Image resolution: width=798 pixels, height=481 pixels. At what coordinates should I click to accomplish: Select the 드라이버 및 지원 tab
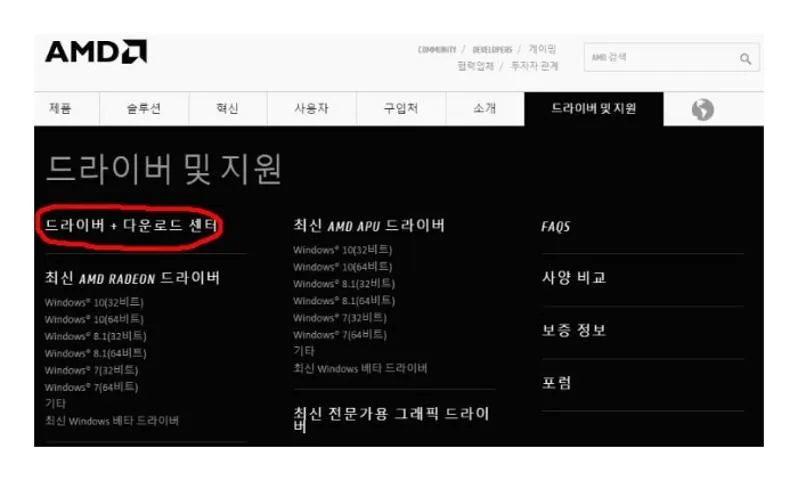point(594,108)
